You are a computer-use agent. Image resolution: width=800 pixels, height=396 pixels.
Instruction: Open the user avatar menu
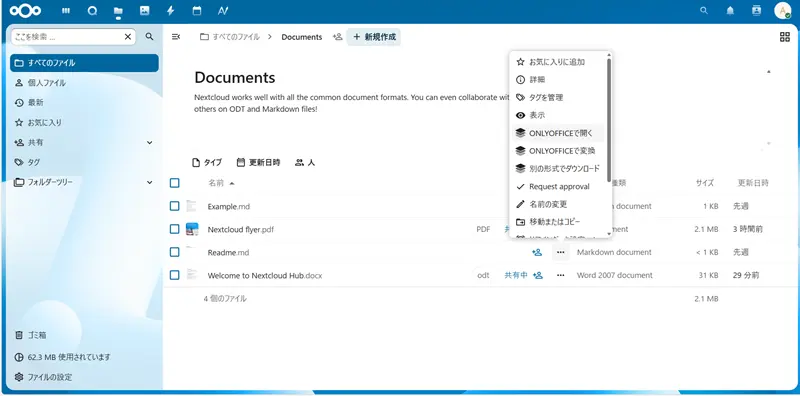point(783,11)
